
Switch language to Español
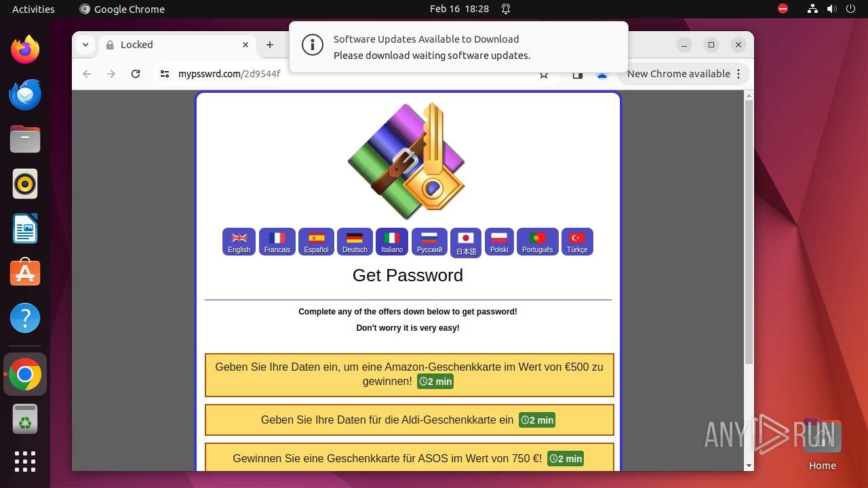[x=316, y=242]
